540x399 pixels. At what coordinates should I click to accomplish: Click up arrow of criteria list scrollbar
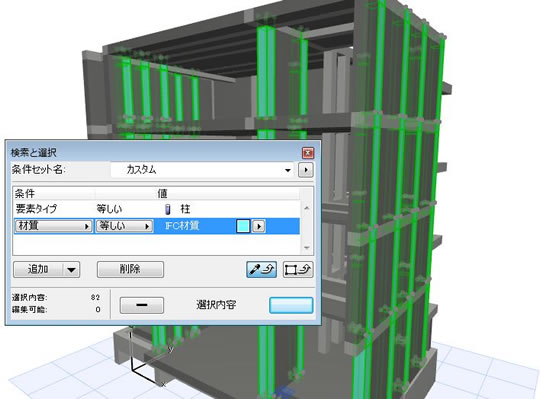click(x=307, y=208)
